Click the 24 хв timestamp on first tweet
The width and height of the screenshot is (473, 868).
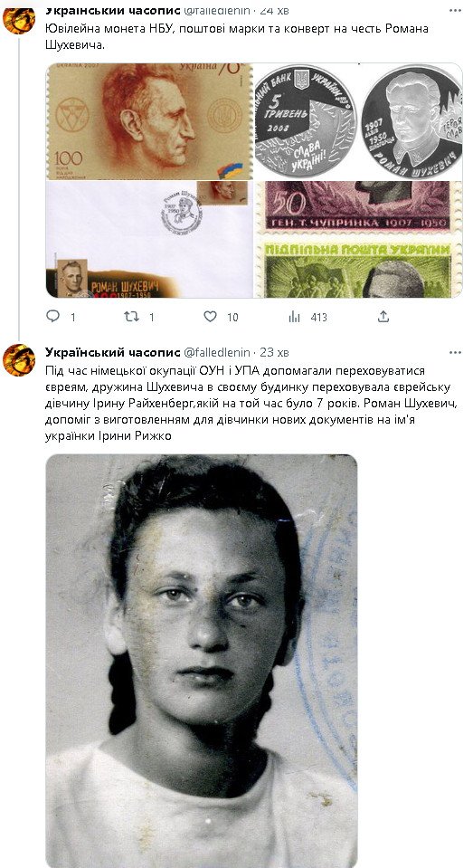pos(274,11)
